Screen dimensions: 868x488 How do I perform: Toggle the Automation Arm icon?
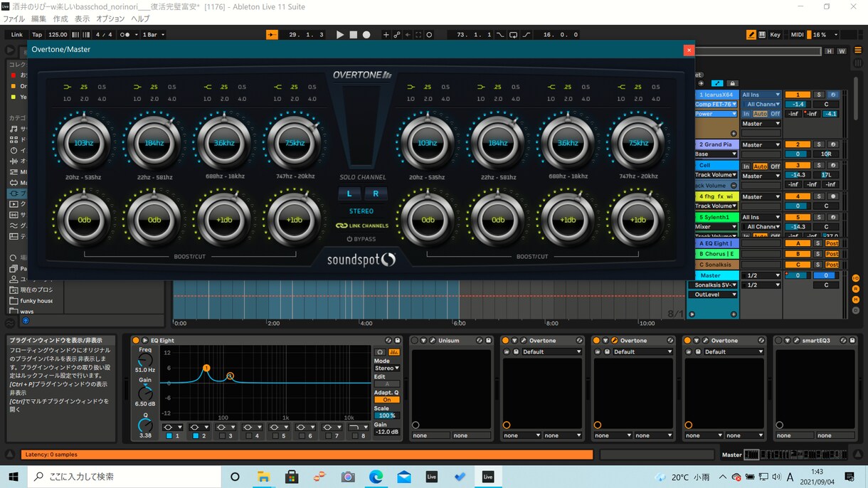[397, 35]
